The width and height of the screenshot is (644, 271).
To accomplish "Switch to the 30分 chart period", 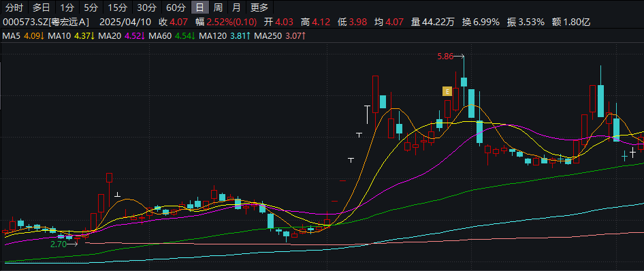I will (146, 7).
